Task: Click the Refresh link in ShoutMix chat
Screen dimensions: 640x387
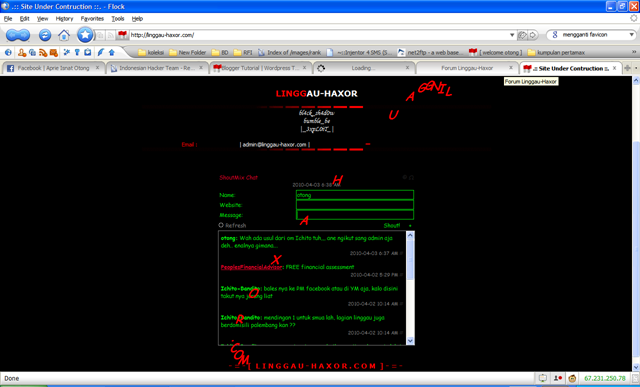Action: (x=232, y=225)
